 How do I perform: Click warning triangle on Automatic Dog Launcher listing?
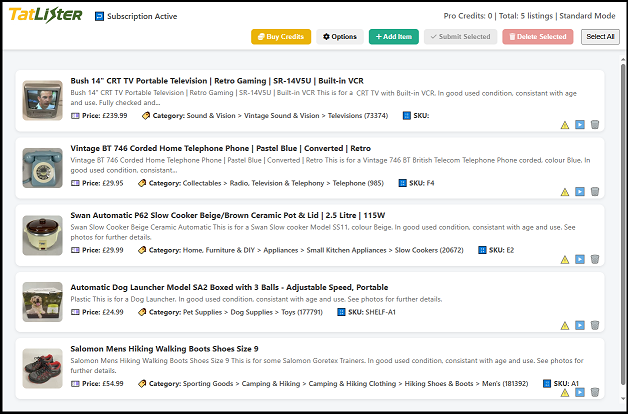[565, 326]
